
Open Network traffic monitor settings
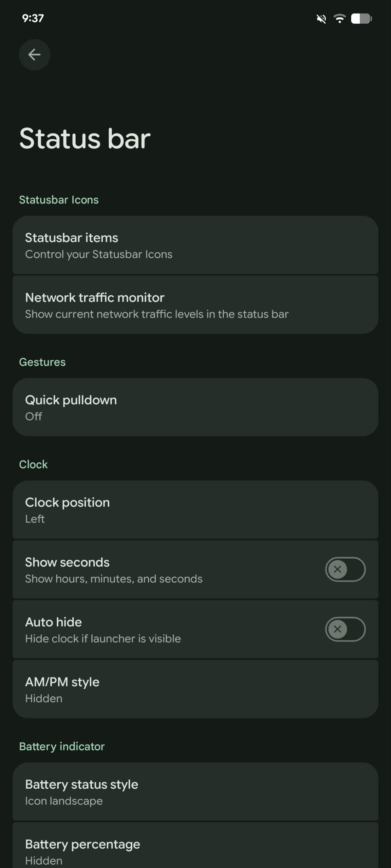pyautogui.click(x=195, y=305)
